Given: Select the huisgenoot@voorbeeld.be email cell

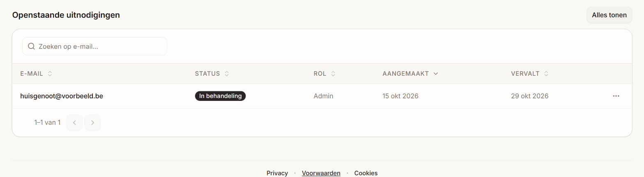Looking at the screenshot, I should tap(62, 96).
